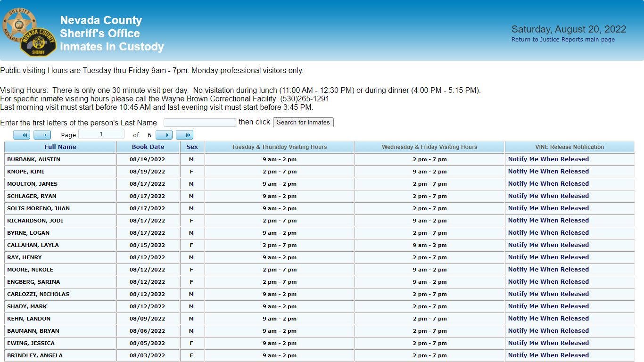Notify Me When Released for SHADY, MARK
Image resolution: width=644 pixels, height=362 pixels.
(548, 306)
